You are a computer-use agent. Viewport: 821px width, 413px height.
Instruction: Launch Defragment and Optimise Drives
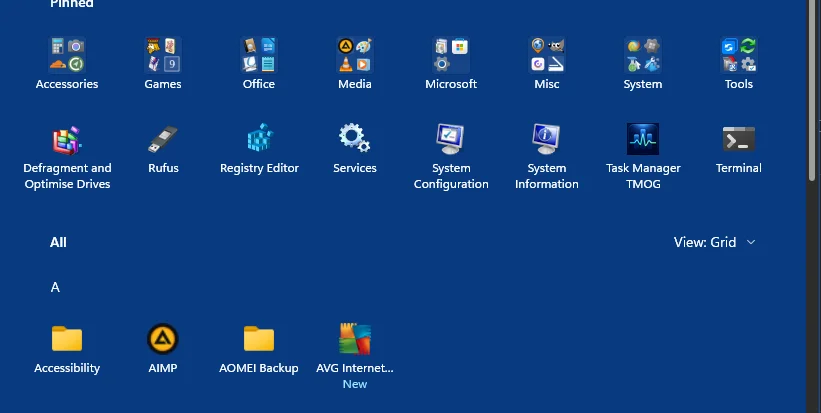pyautogui.click(x=67, y=157)
